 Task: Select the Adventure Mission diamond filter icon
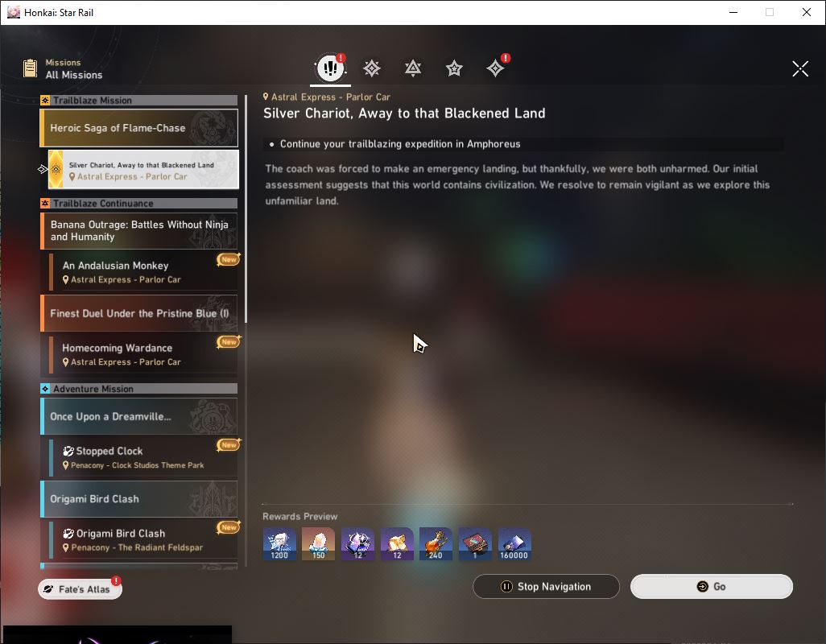pos(495,68)
